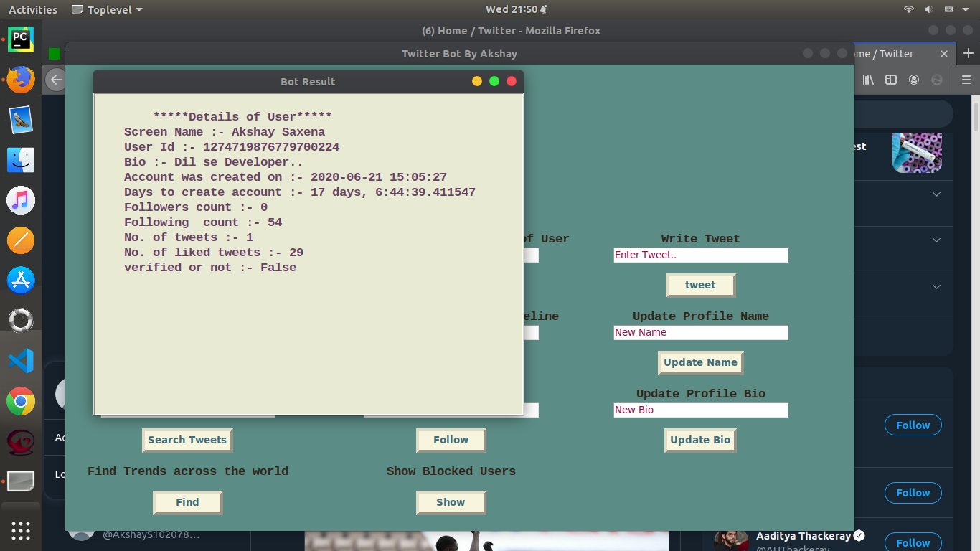This screenshot has width=980, height=551.
Task: Click the 'Following count :- 54' line
Action: coord(203,222)
